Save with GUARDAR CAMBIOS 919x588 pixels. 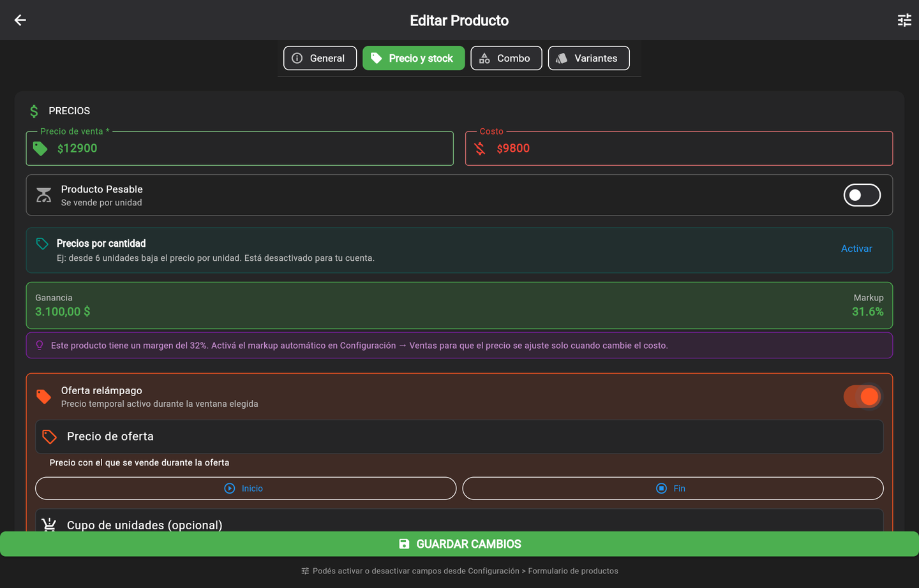click(x=459, y=544)
